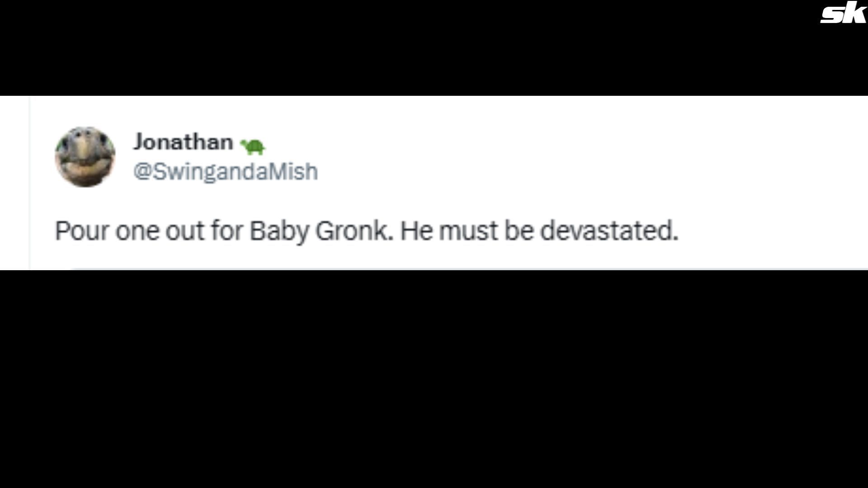Open the turtle face profile avatar
Screen dimensions: 868x488
pyautogui.click(x=85, y=157)
